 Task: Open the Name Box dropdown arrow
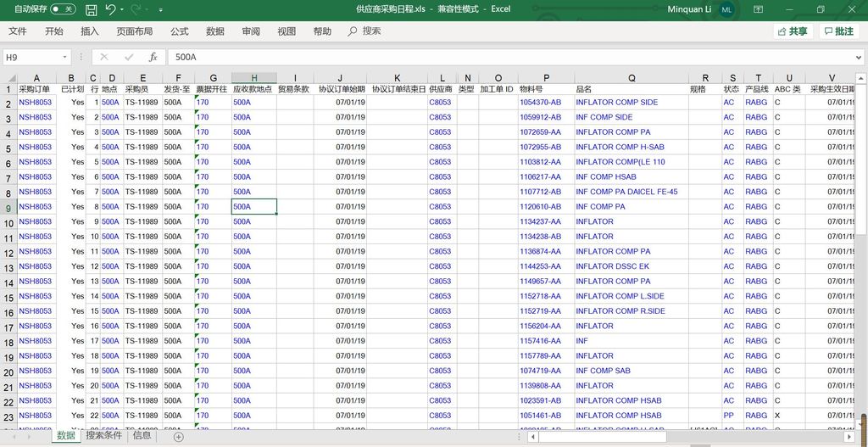point(64,57)
